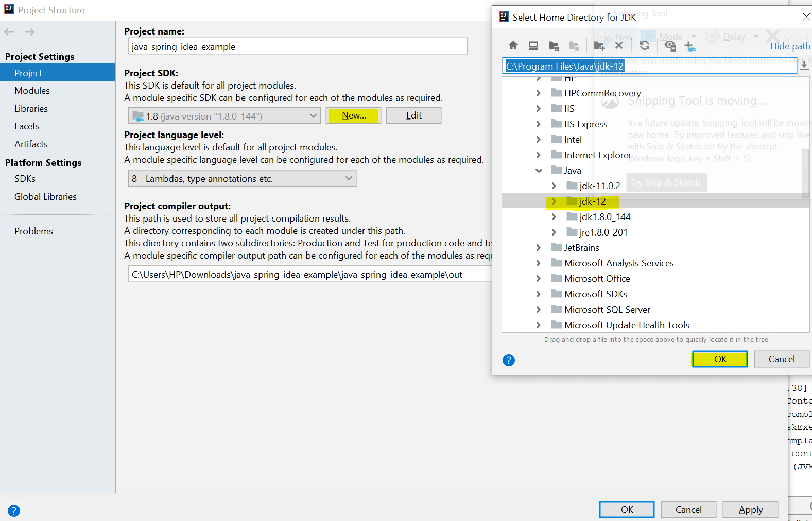This screenshot has width=812, height=521.
Task: Click the plus coffee-cup toolbar icon
Action: pos(690,46)
